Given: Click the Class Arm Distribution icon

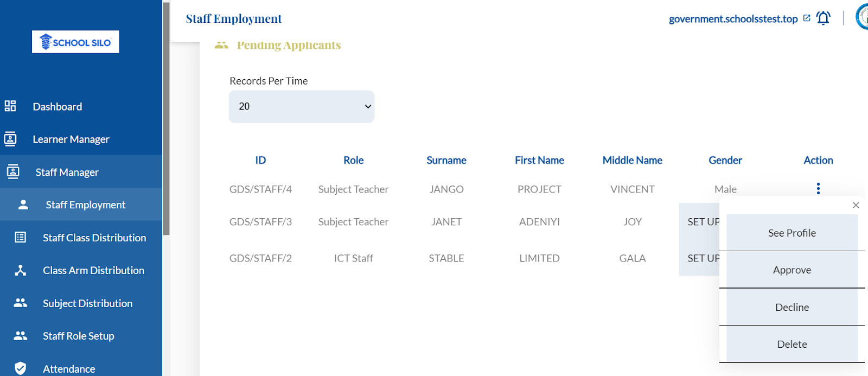Looking at the screenshot, I should 21,270.
